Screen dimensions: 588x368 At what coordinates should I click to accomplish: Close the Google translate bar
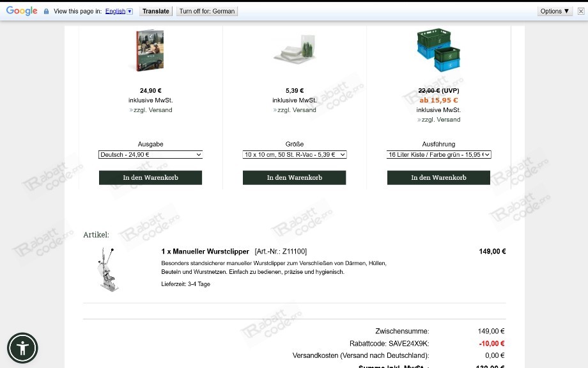[581, 12]
